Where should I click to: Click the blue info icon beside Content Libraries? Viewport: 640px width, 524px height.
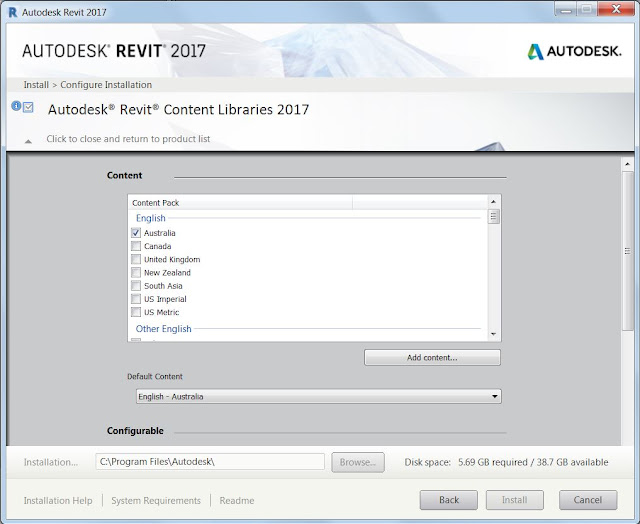coord(16,106)
